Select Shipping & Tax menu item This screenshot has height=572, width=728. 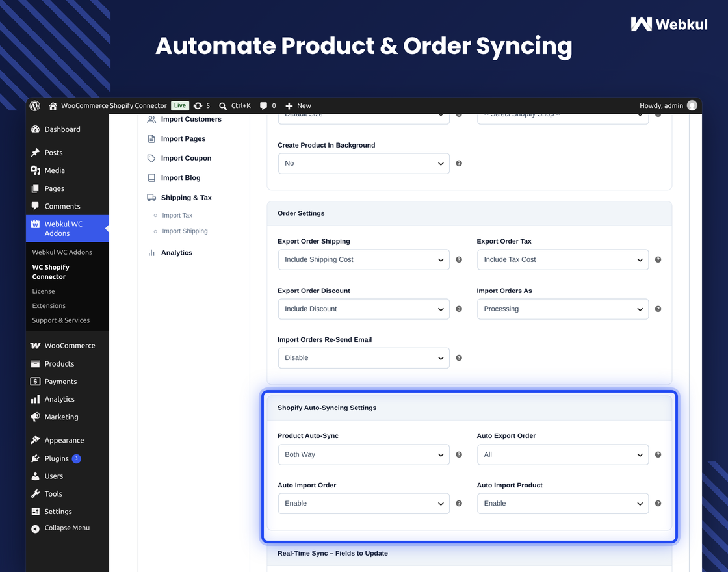pyautogui.click(x=179, y=198)
